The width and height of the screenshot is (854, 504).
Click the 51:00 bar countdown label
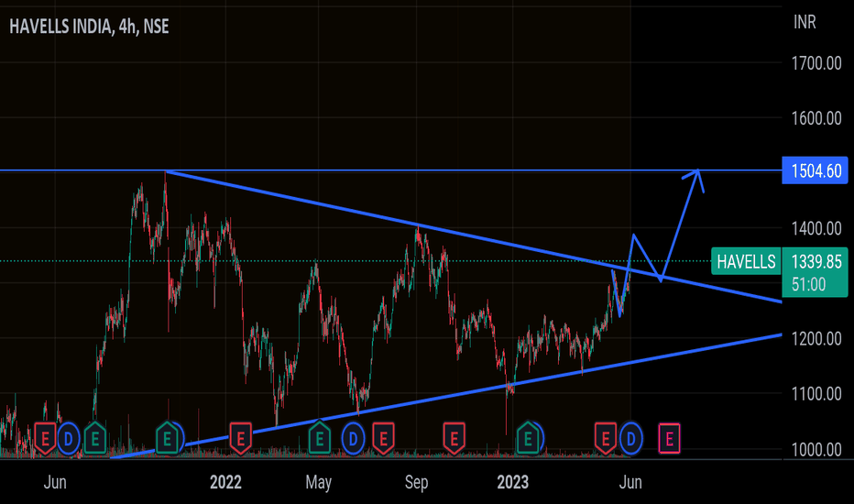tap(809, 284)
